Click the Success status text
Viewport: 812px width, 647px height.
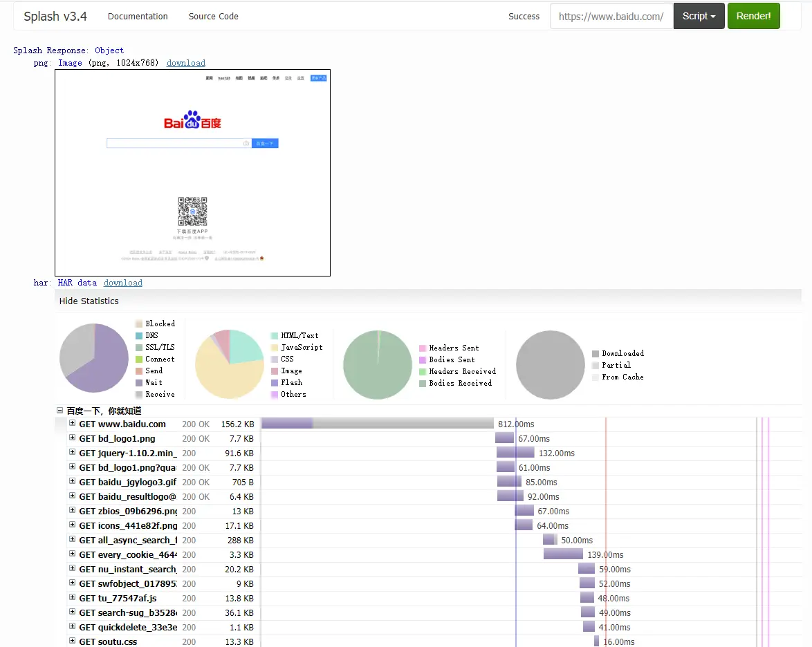click(524, 16)
